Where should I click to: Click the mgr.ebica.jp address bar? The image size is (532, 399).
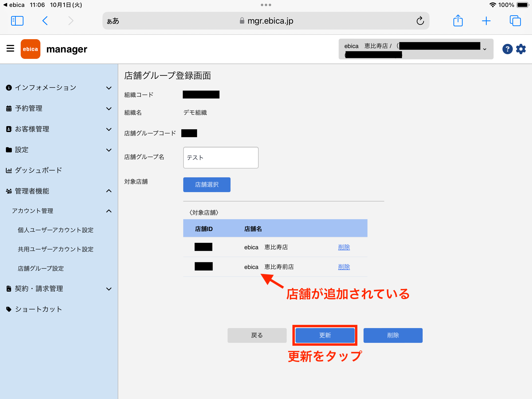[266, 21]
